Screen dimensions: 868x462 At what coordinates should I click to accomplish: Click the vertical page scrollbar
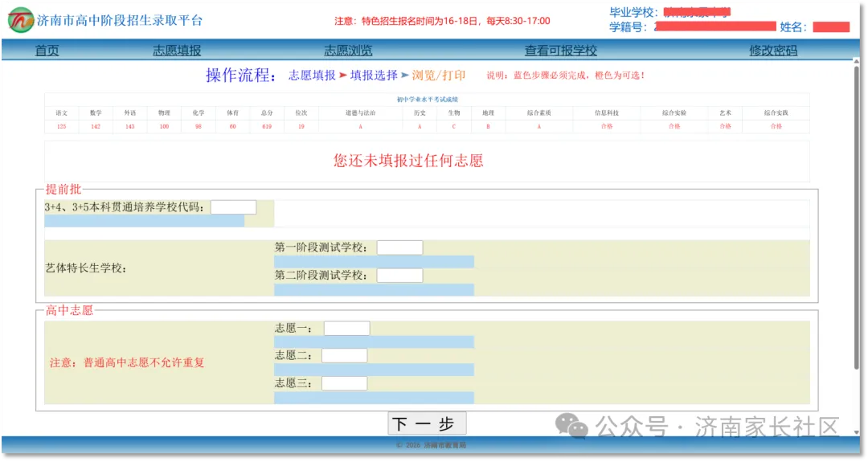click(x=857, y=216)
